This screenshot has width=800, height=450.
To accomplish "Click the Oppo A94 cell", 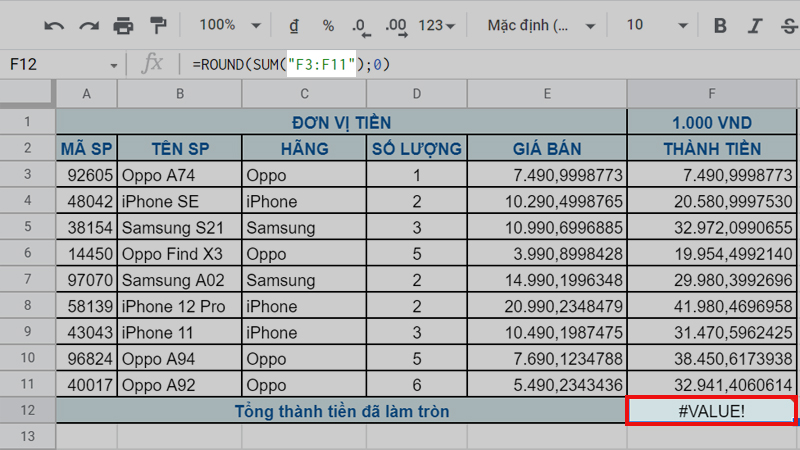I will (180, 359).
